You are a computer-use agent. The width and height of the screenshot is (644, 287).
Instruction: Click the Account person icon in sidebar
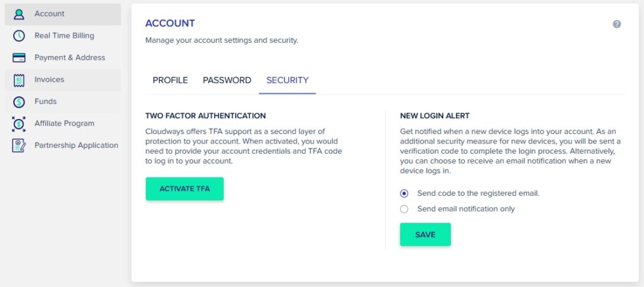point(19,14)
